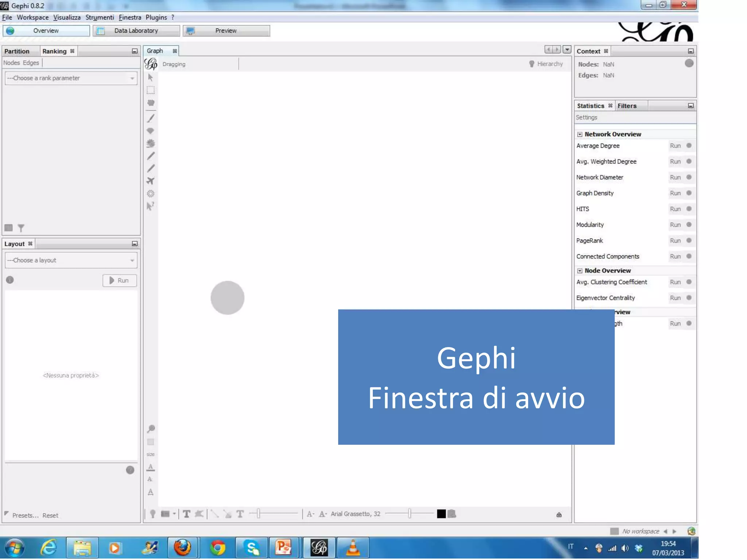Viewport: 747px width, 560px height.
Task: Adjust the label font size slider
Action: point(409,514)
